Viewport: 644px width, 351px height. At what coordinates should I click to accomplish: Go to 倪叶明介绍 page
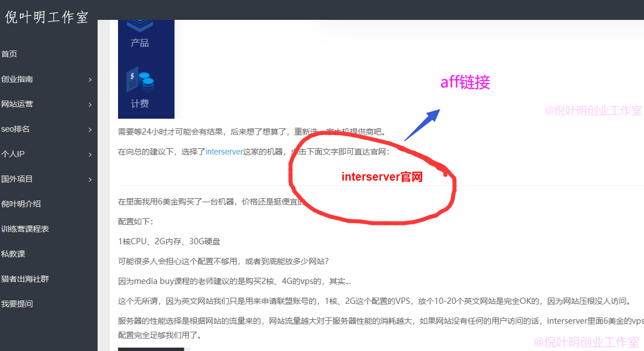coord(21,204)
